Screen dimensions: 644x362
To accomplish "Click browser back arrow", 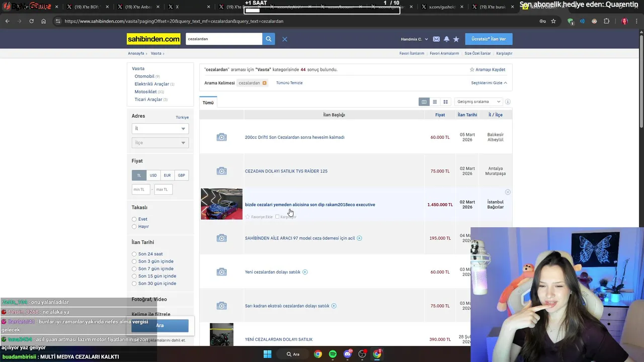I will coord(7,21).
